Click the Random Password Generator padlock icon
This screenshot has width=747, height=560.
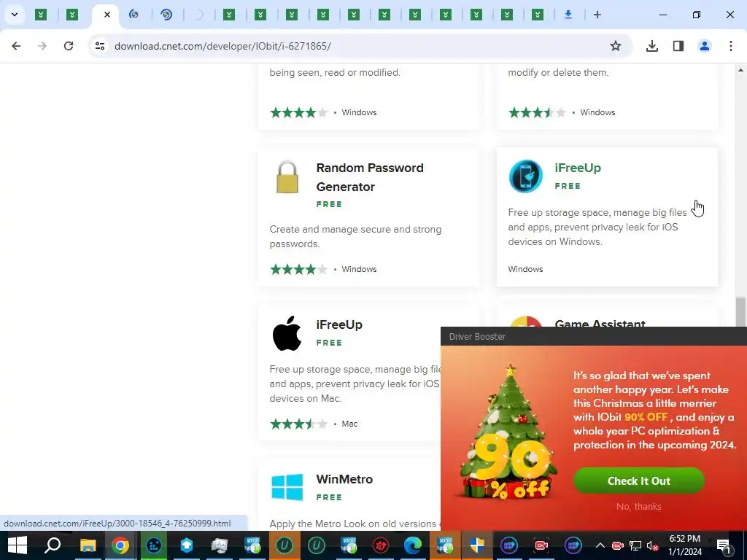pos(287,176)
